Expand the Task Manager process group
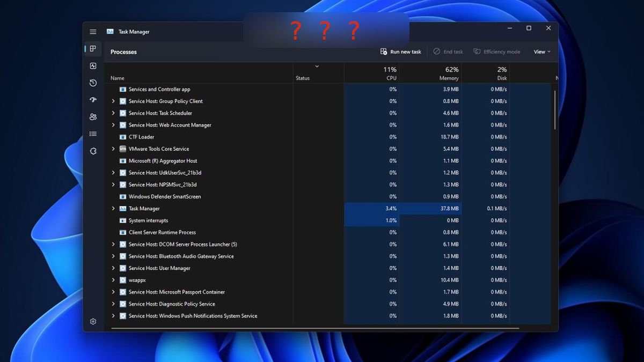644x362 pixels. 113,209
